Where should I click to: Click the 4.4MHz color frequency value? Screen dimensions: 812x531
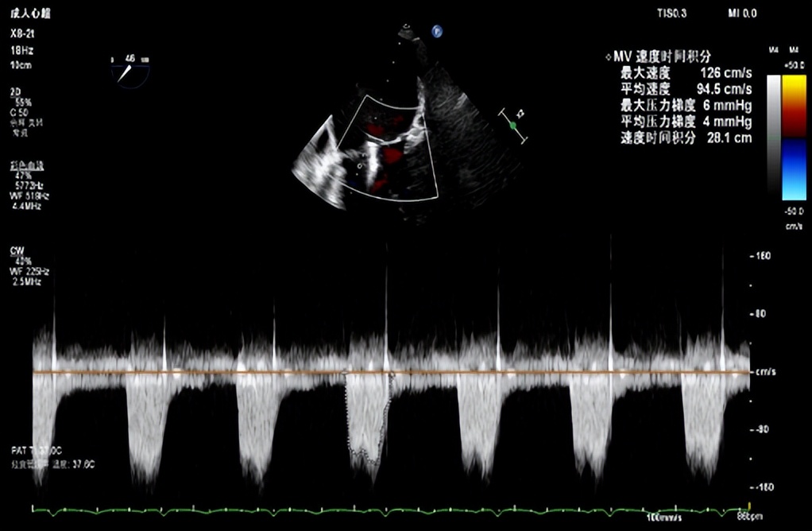click(x=26, y=206)
